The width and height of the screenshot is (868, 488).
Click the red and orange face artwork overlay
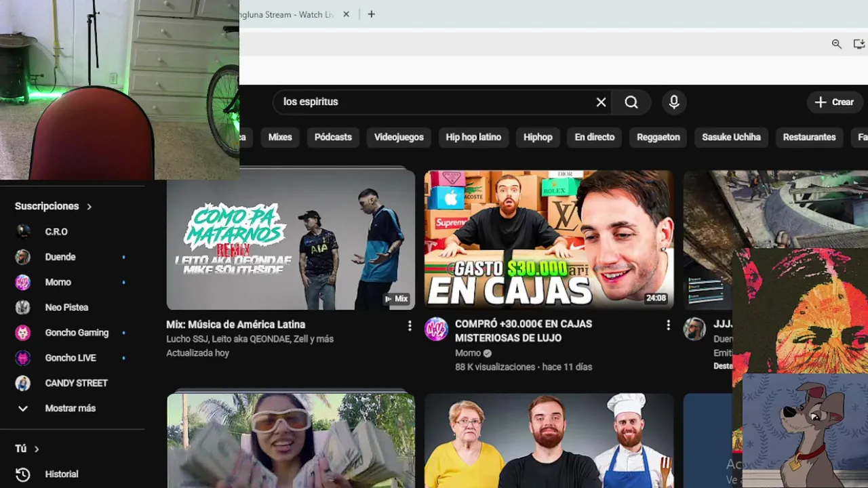coord(800,310)
